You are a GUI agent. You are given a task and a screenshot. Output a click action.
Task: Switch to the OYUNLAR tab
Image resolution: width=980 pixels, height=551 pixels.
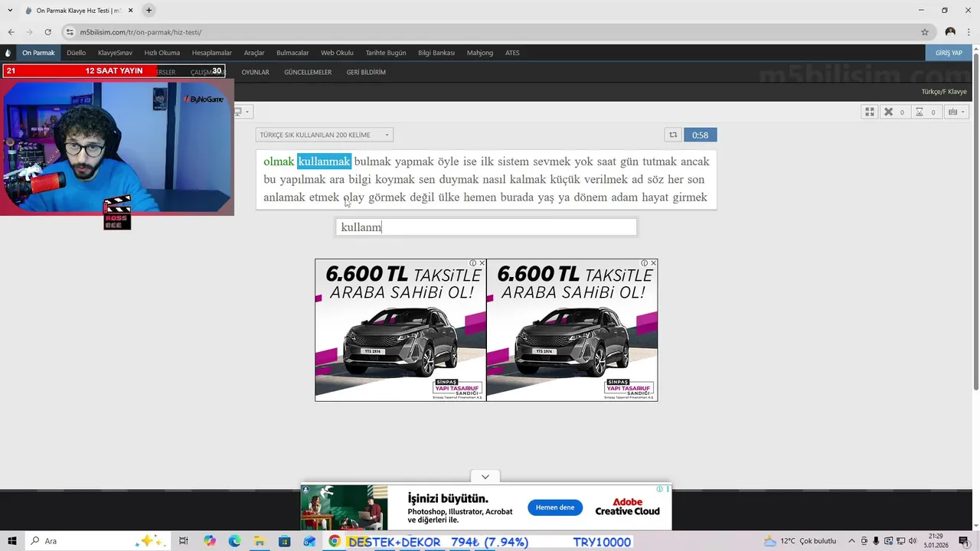pyautogui.click(x=255, y=72)
